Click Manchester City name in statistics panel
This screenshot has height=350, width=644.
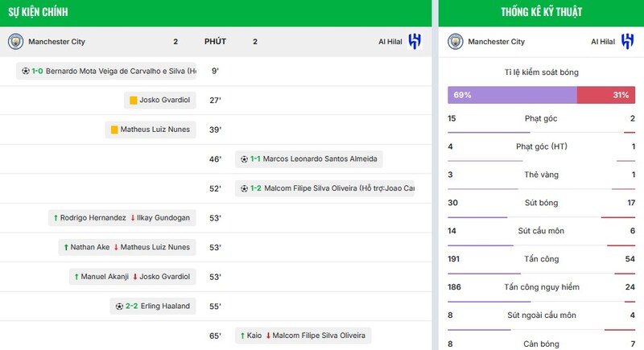pos(496,42)
